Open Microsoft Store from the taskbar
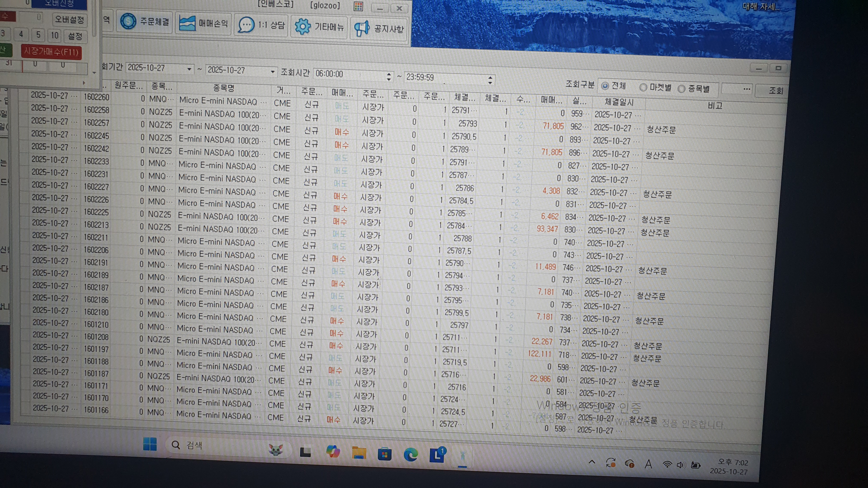The image size is (868, 488). 384,454
